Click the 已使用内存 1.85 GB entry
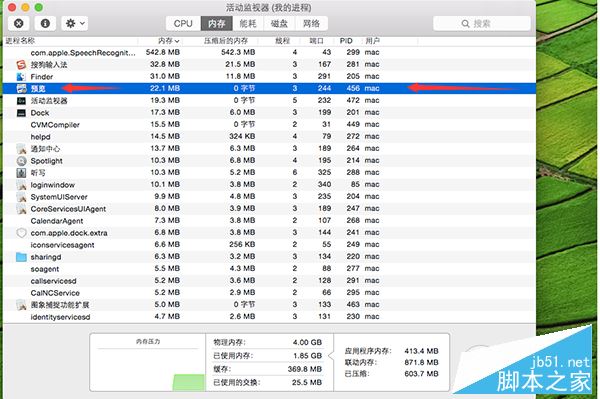The height and width of the screenshot is (399, 600). point(268,356)
